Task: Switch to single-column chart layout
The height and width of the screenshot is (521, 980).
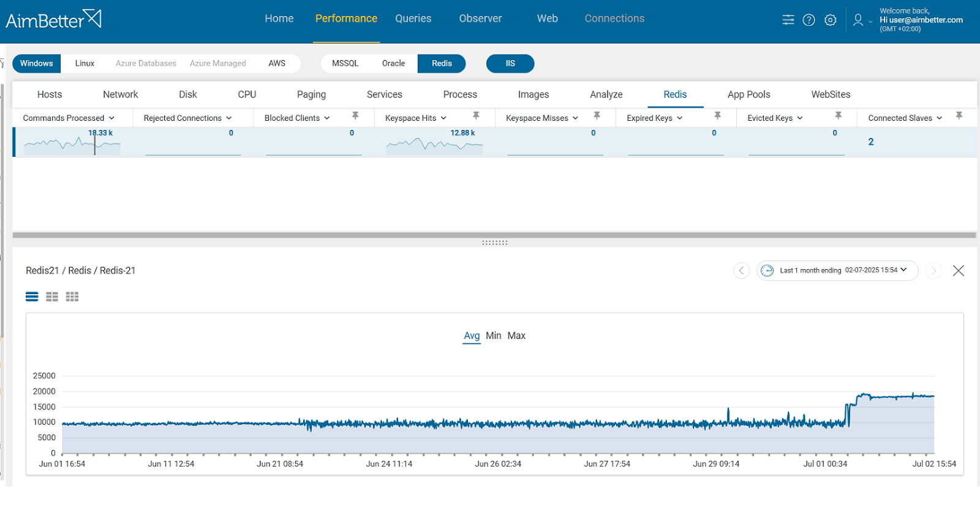Action: tap(32, 297)
